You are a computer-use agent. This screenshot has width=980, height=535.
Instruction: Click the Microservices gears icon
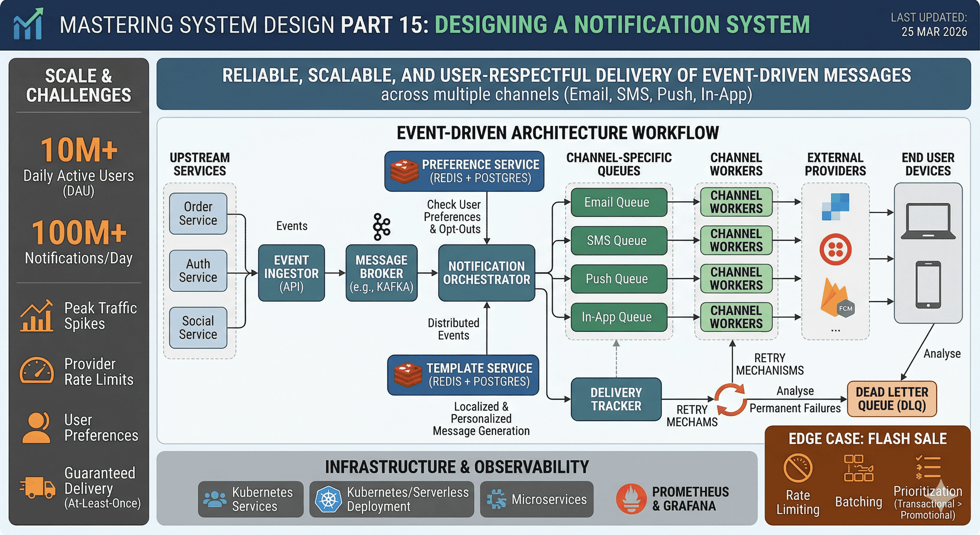pyautogui.click(x=497, y=499)
